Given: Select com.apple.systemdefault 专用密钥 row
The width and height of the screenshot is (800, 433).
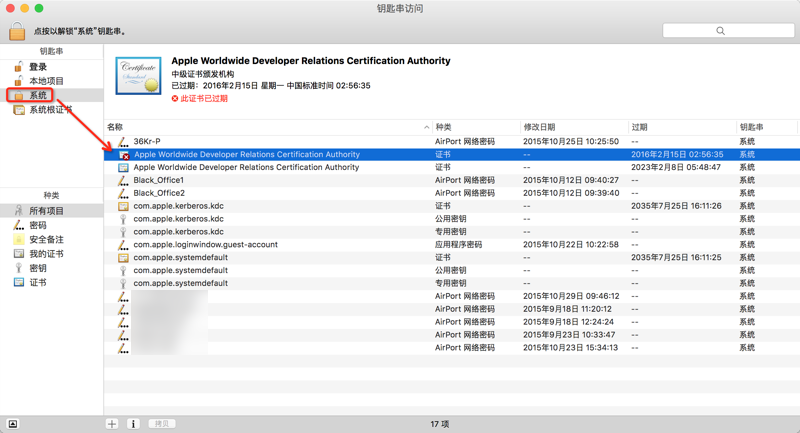Looking at the screenshot, I should pyautogui.click(x=452, y=283).
